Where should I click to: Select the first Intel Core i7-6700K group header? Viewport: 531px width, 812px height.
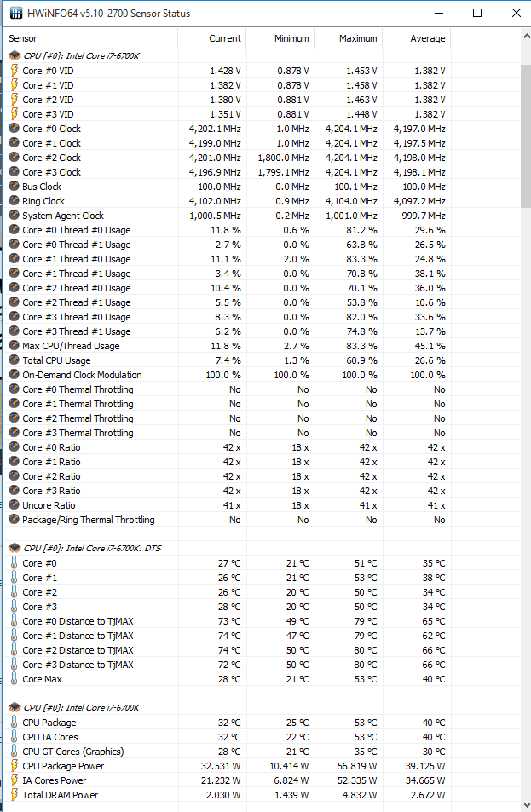pos(81,55)
